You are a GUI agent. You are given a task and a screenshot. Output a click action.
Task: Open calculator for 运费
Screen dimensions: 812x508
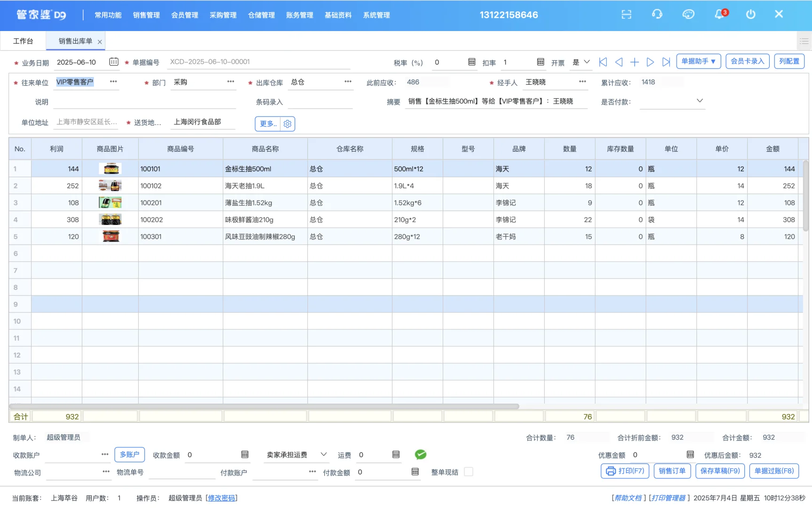click(396, 454)
